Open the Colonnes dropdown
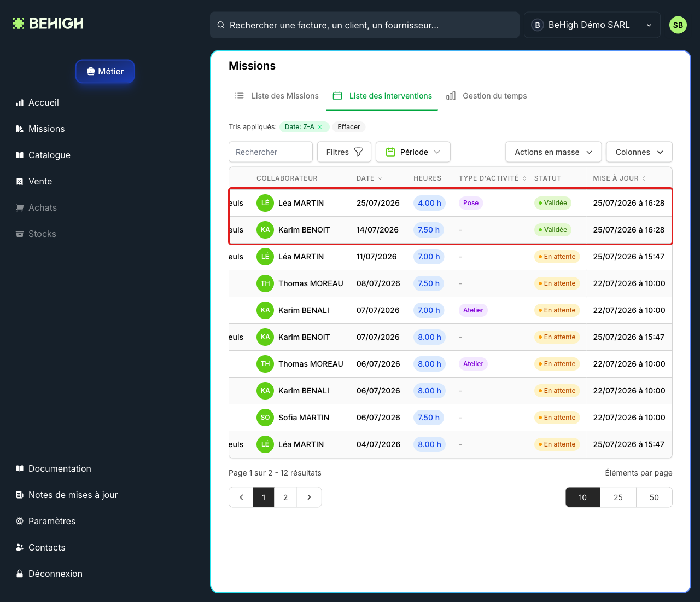The width and height of the screenshot is (700, 602). (x=639, y=152)
